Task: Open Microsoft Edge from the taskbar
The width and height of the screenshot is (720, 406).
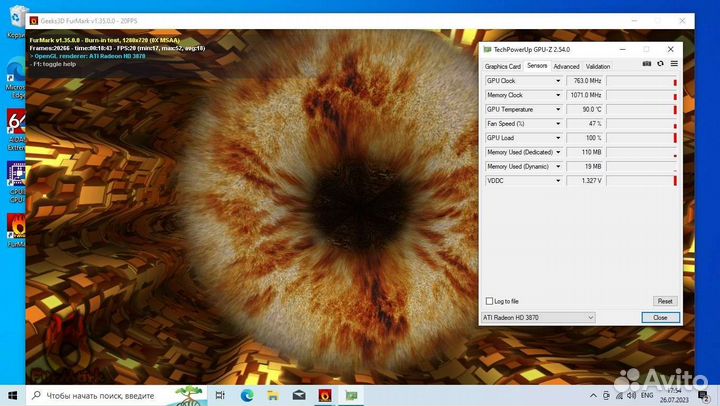Action: click(247, 395)
